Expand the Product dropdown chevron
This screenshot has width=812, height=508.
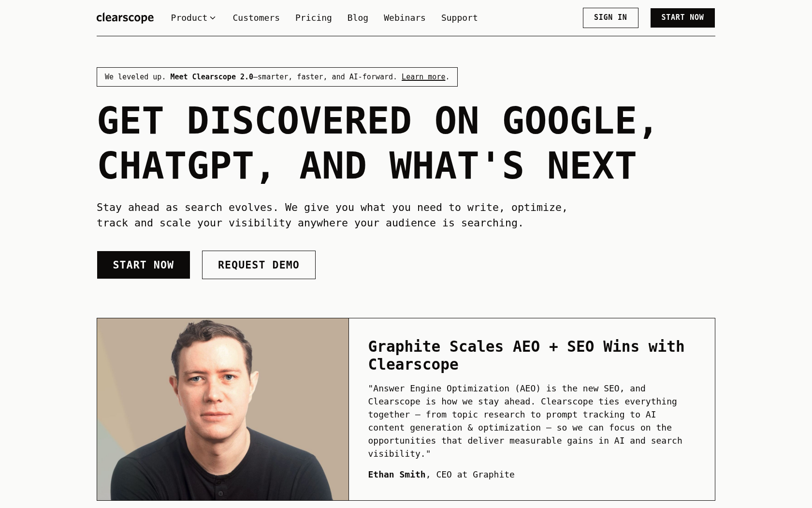tap(213, 18)
